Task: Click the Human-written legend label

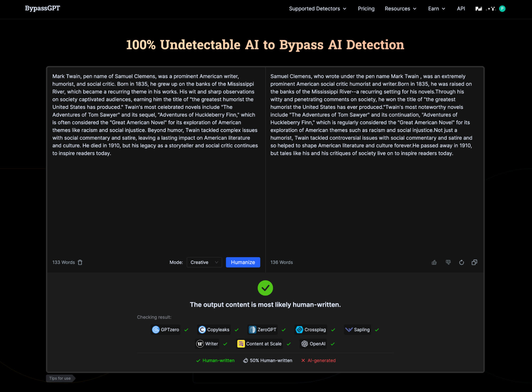Action: click(218, 360)
